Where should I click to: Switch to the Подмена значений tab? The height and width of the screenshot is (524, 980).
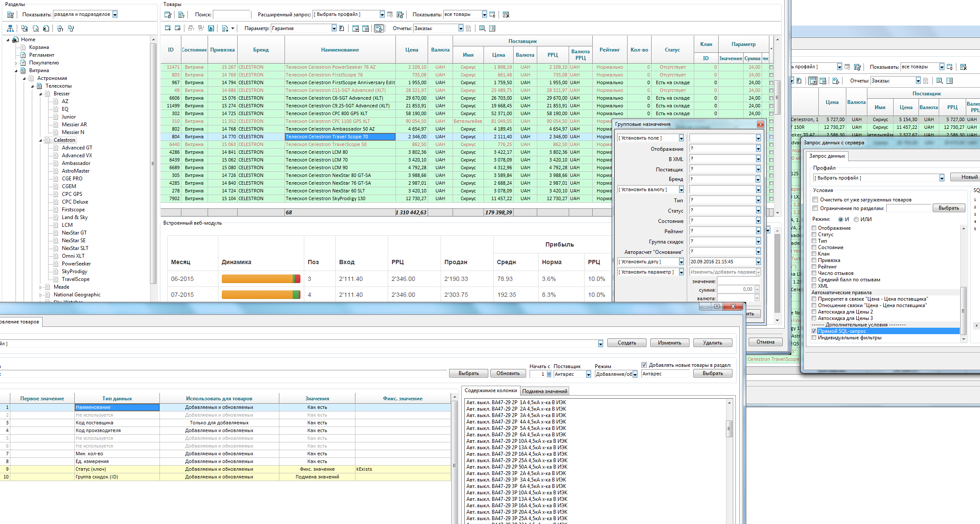coord(545,391)
